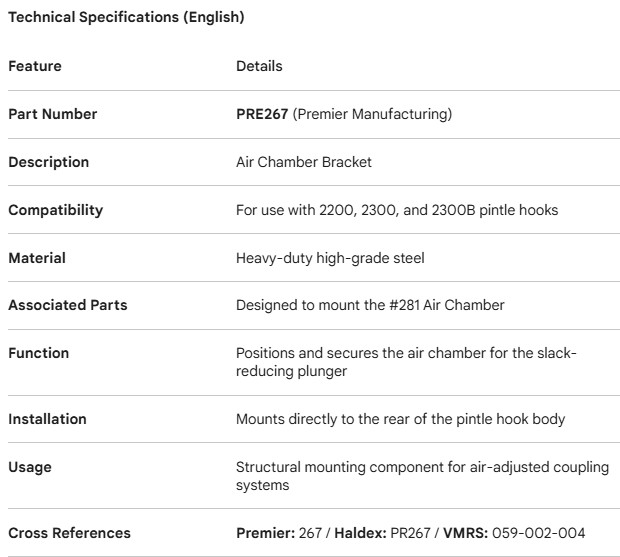620x557 pixels.
Task: Select the Air Chamber Bracket text
Action: (x=304, y=162)
